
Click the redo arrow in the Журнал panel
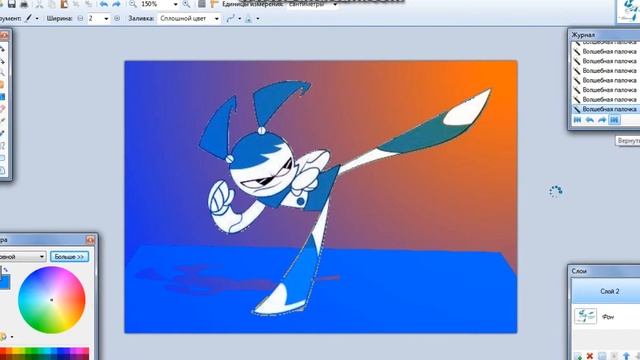point(602,120)
